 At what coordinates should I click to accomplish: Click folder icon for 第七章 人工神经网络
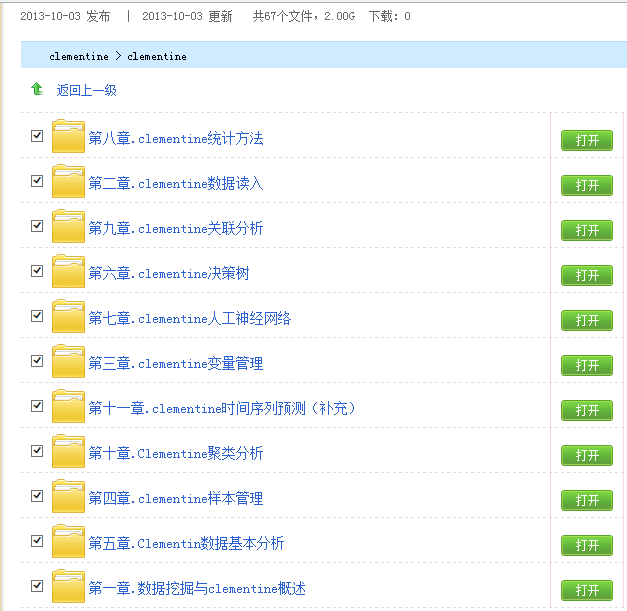tap(68, 316)
